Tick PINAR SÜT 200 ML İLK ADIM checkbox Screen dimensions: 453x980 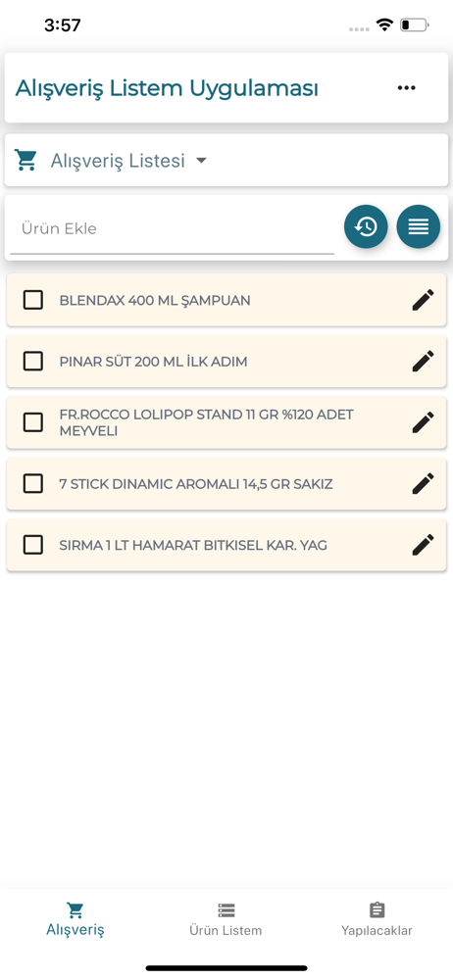click(x=33, y=362)
